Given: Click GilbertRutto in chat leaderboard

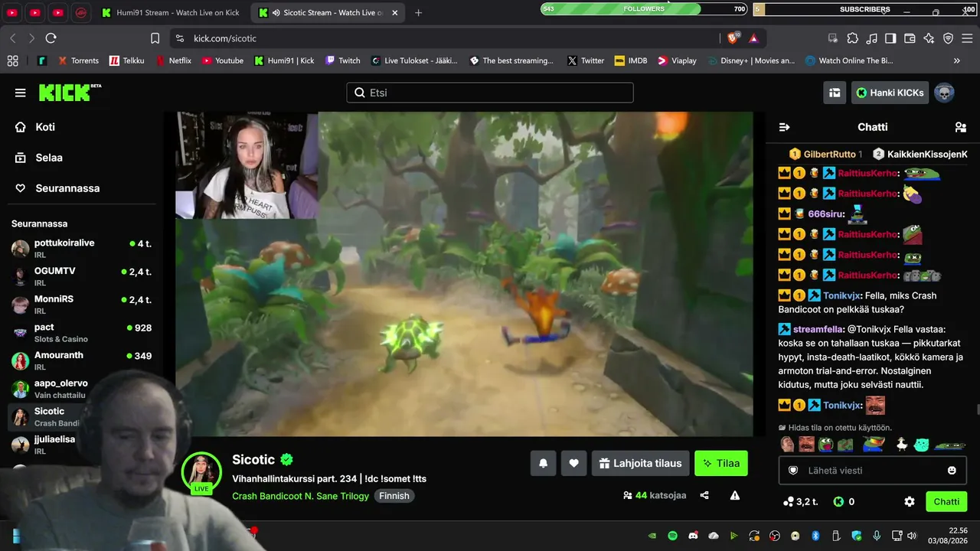Looking at the screenshot, I should 829,154.
